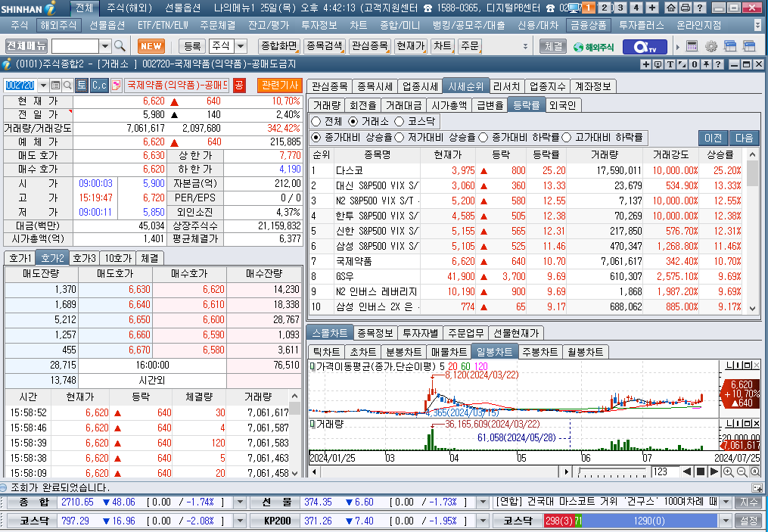Image resolution: width=768 pixels, height=532 pixels.
Task: Open settings gear in toolbar
Action: [710, 46]
